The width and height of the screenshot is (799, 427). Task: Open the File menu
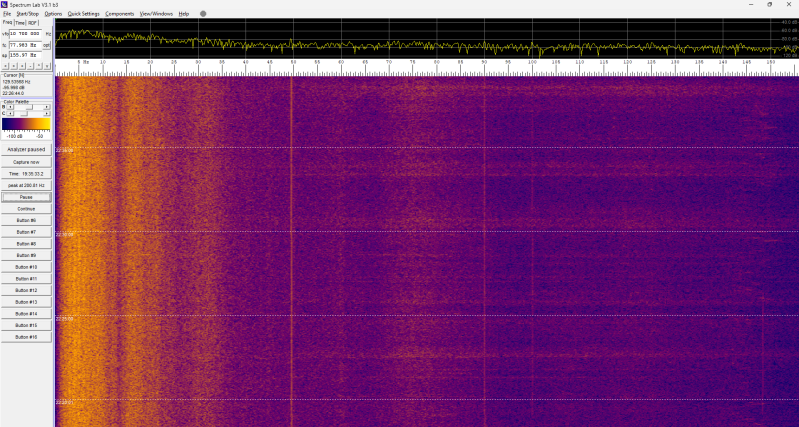point(7,14)
